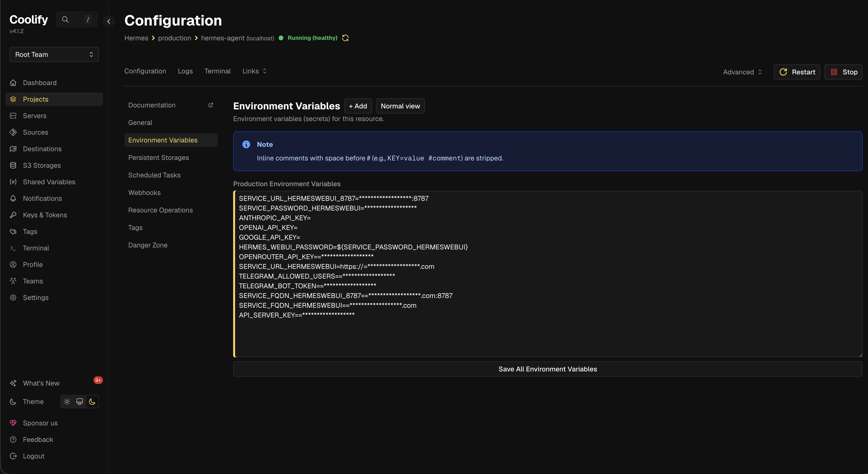Click the S3 Storages database icon
The image size is (868, 474).
(x=13, y=165)
